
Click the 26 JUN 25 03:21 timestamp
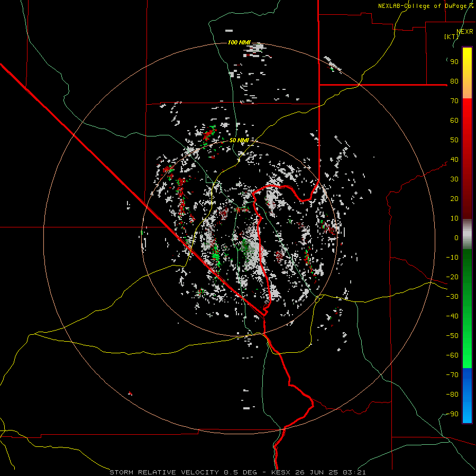click(x=330, y=472)
